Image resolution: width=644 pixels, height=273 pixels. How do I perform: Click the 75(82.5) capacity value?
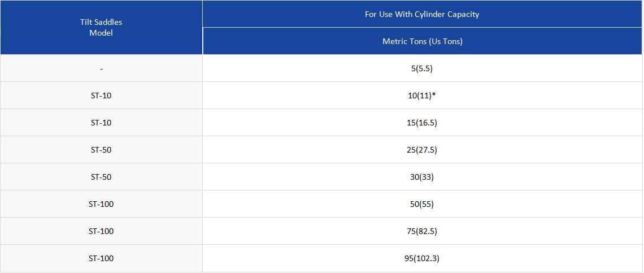point(422,231)
